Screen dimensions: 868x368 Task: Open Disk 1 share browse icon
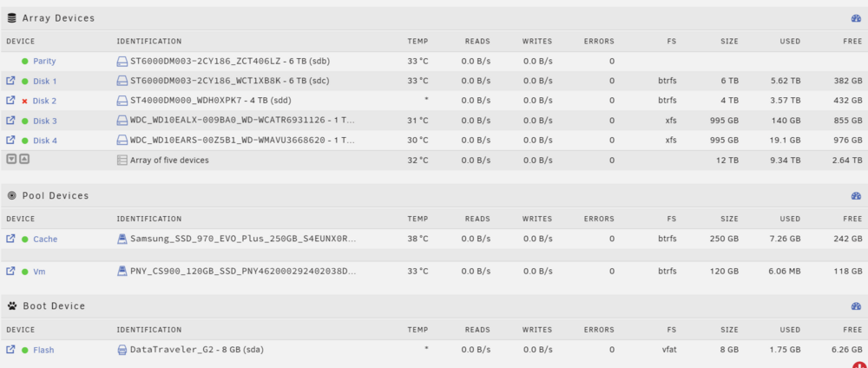coord(10,81)
